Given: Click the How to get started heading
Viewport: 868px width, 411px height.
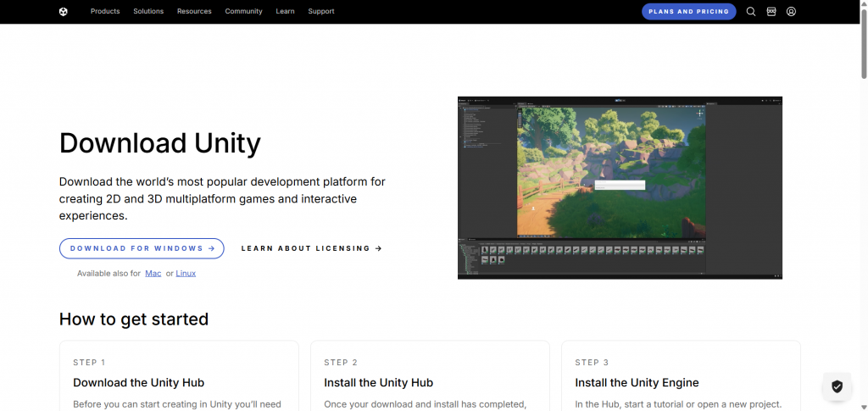Looking at the screenshot, I should [134, 319].
